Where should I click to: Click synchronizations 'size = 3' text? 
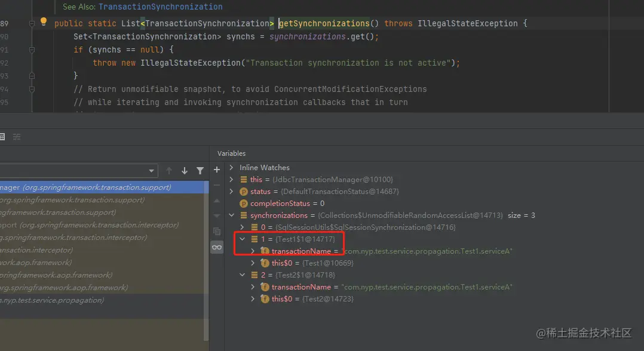click(521, 215)
